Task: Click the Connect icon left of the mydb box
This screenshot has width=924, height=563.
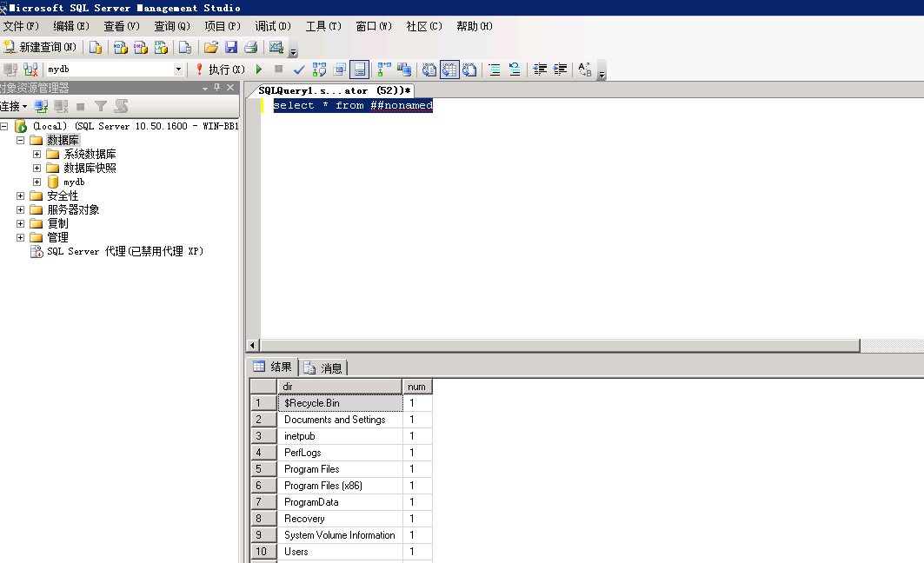Action: (x=10, y=70)
